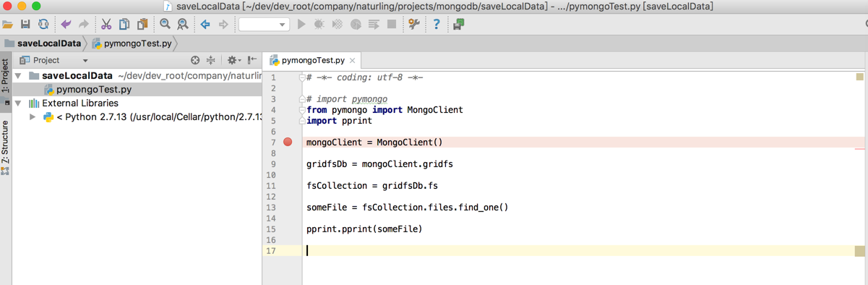The width and height of the screenshot is (868, 285).
Task: Click the Synchronize icon in toolbar
Action: (43, 25)
